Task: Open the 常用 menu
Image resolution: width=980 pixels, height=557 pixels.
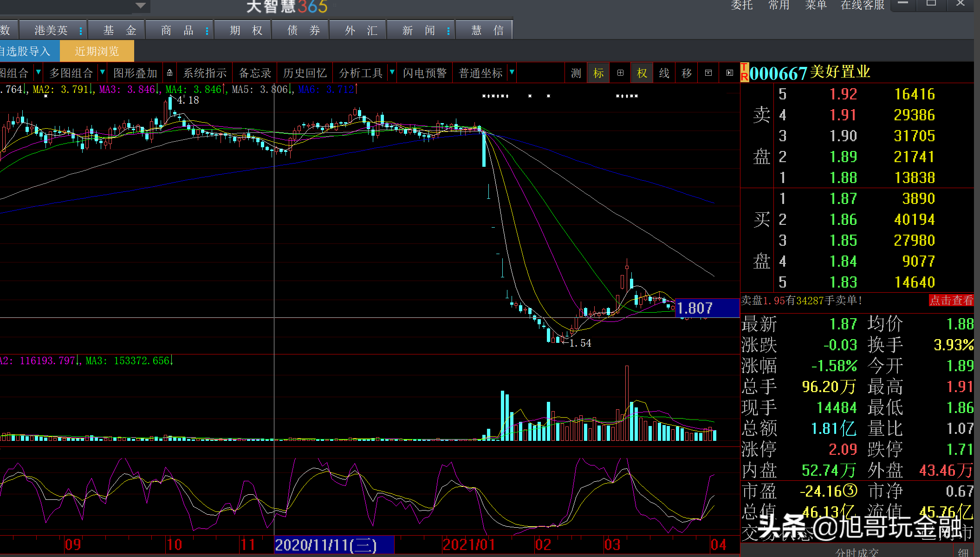Action: (779, 5)
